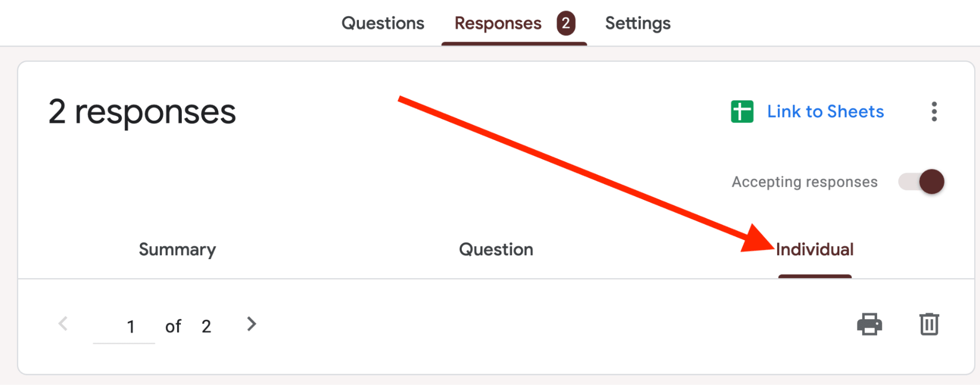Click the green Link to Sheets spreadsheet icon
The image size is (980, 385).
click(741, 112)
